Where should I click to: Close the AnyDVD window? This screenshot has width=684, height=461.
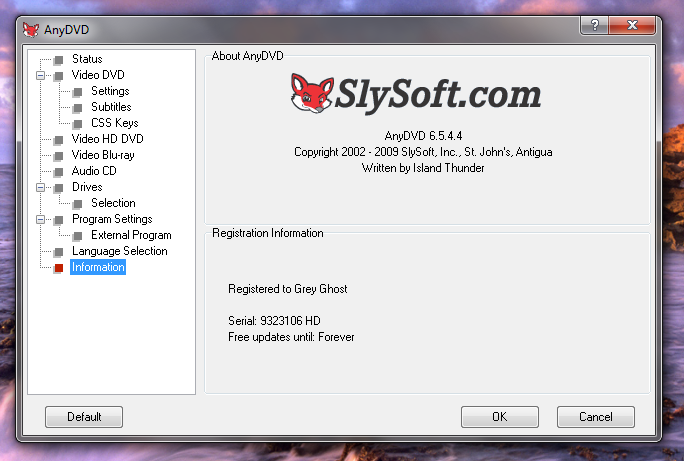click(x=632, y=25)
